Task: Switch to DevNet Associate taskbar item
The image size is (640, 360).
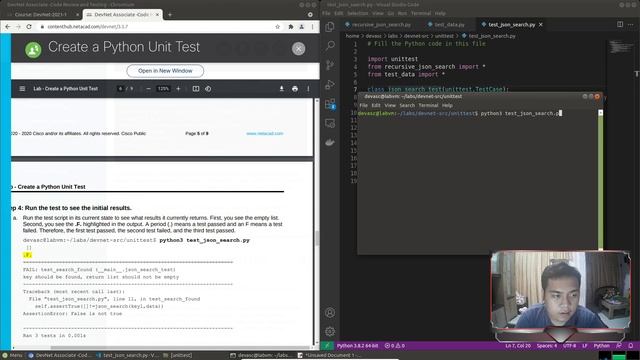Action: coord(60,356)
